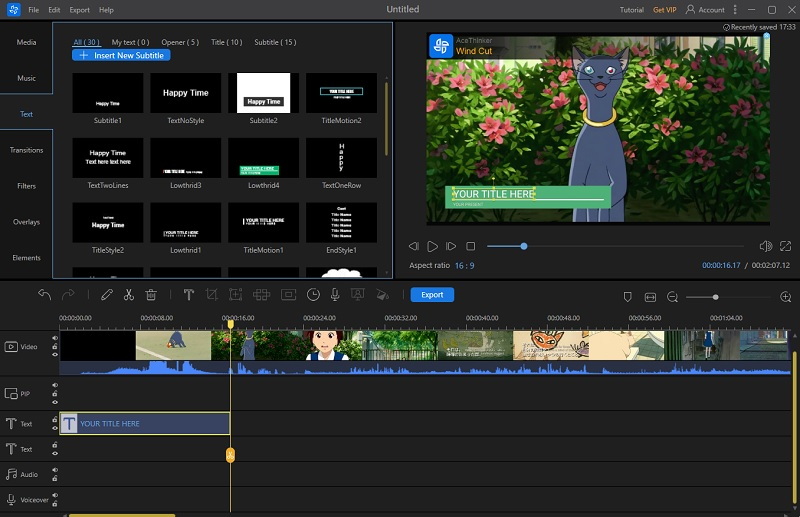Screen dimensions: 800x517
Task: Hide the second Text track eye icon
Action: [x=55, y=453]
